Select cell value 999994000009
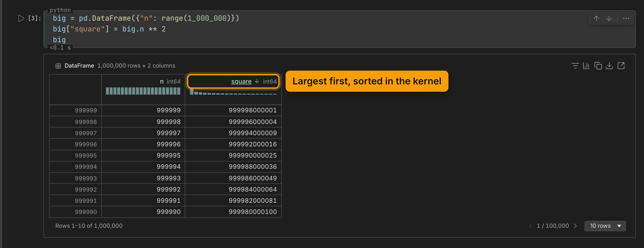Screen dimensions: 644x248 coord(252,133)
